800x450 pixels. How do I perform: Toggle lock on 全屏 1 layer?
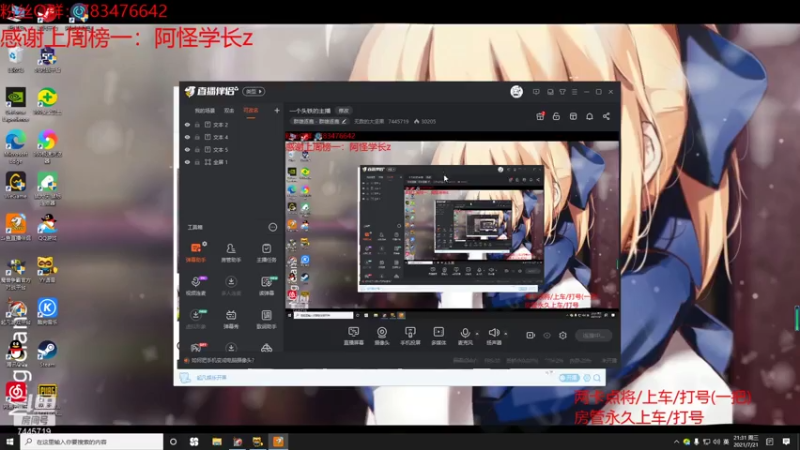[197, 162]
